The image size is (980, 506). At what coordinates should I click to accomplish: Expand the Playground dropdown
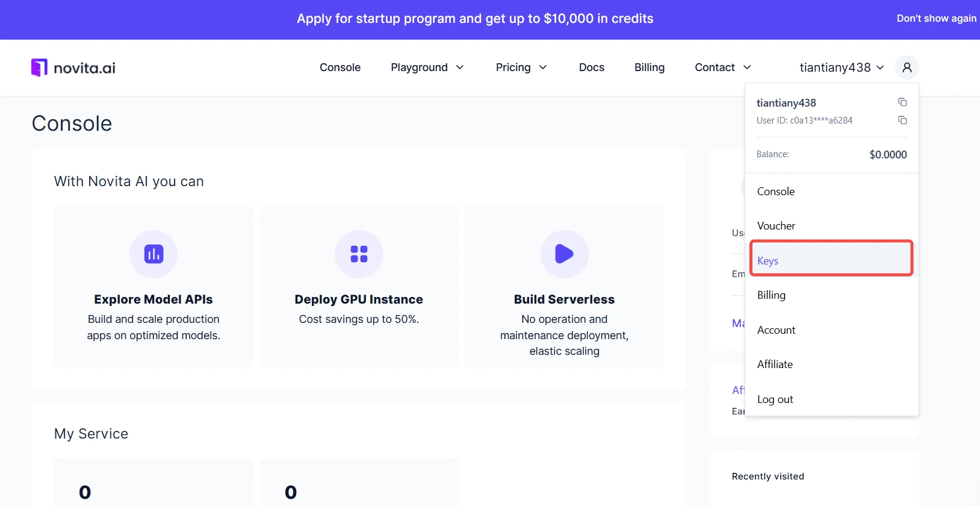[x=427, y=67]
